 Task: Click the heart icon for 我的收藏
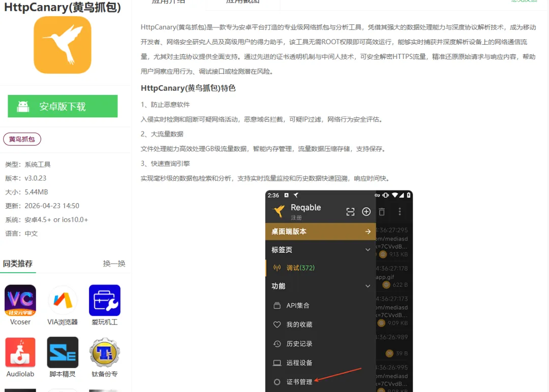[277, 324]
